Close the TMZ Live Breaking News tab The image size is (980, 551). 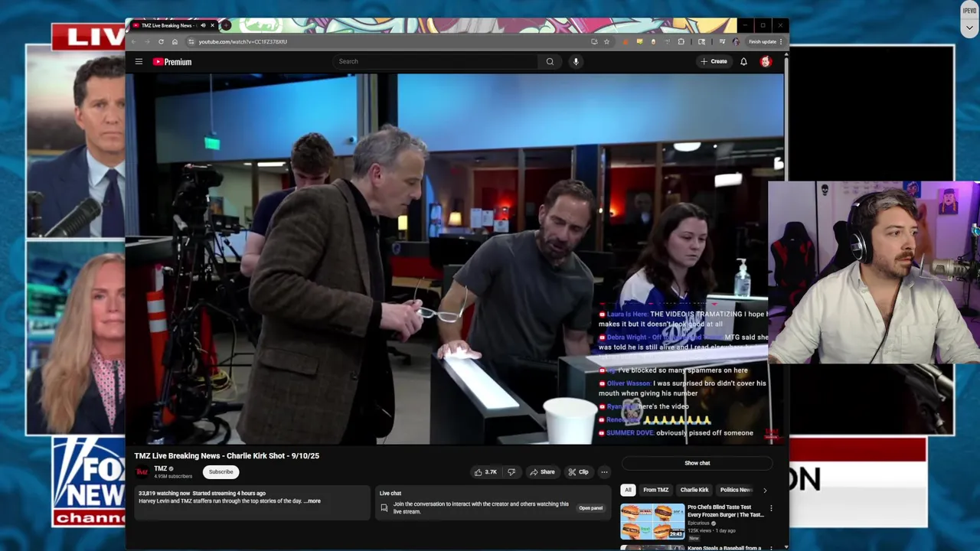212,25
